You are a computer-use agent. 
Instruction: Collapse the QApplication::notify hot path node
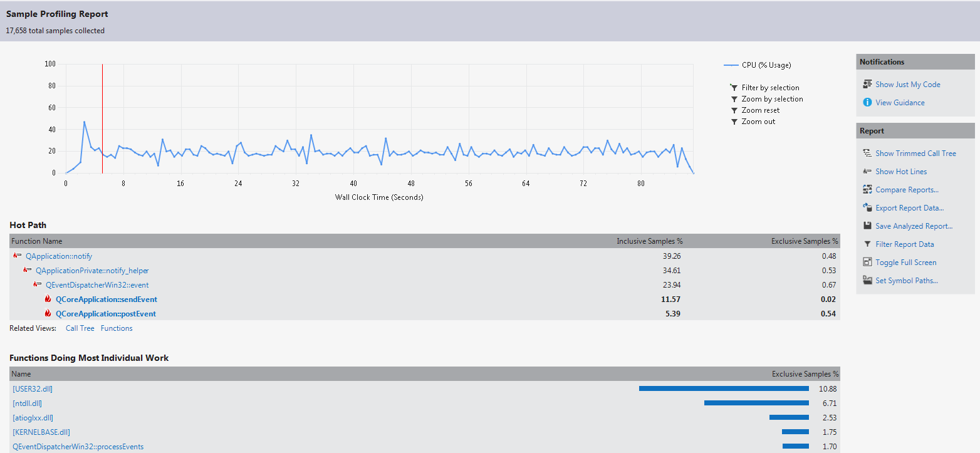(17, 256)
